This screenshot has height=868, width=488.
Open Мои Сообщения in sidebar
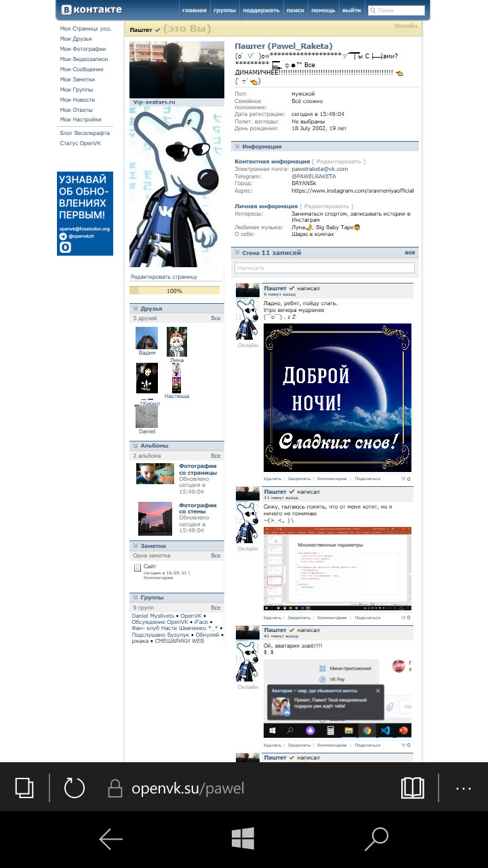(x=81, y=69)
